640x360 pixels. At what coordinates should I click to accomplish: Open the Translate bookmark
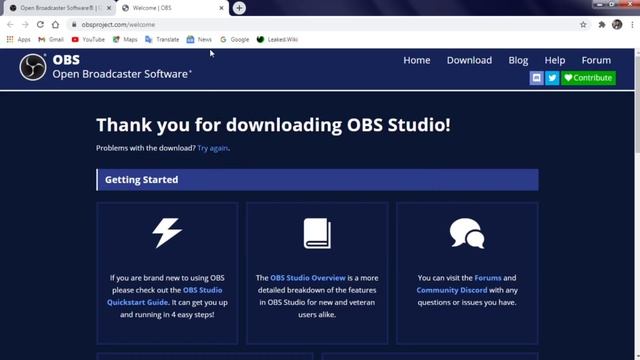162,40
